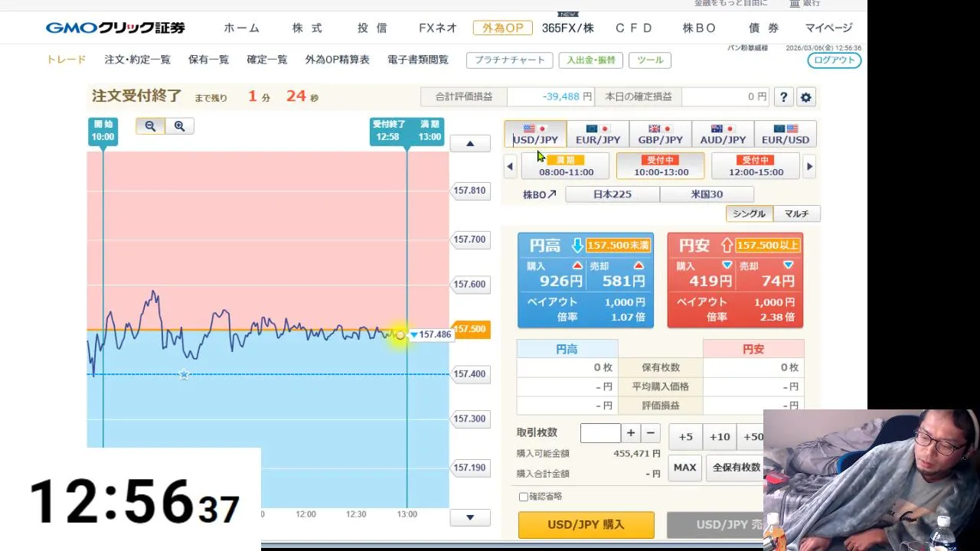Open the CFD menu
The height and width of the screenshot is (551, 980).
pos(634,28)
